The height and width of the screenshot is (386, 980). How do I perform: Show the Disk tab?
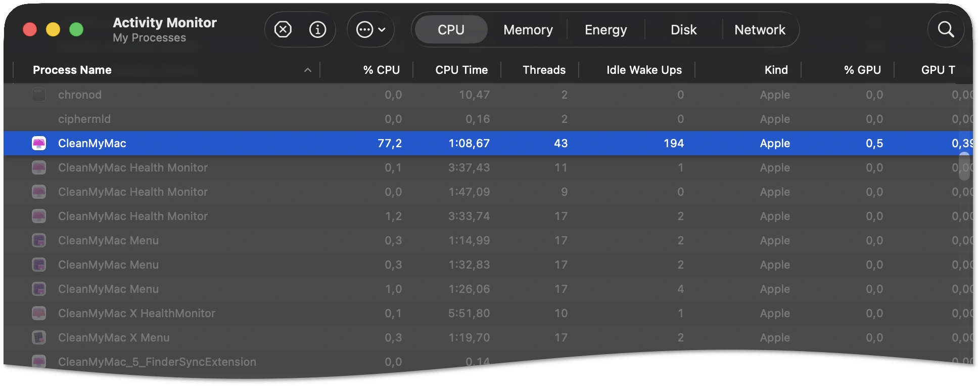point(683,30)
